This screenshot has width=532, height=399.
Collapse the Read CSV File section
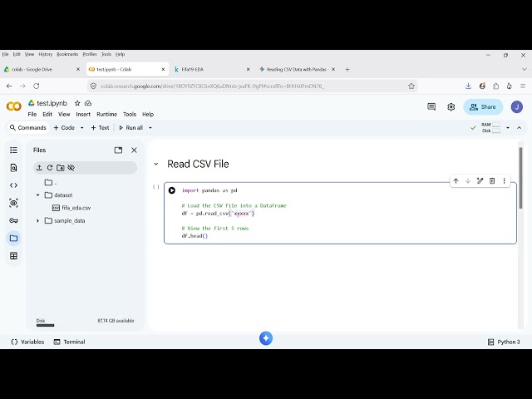[x=156, y=164]
